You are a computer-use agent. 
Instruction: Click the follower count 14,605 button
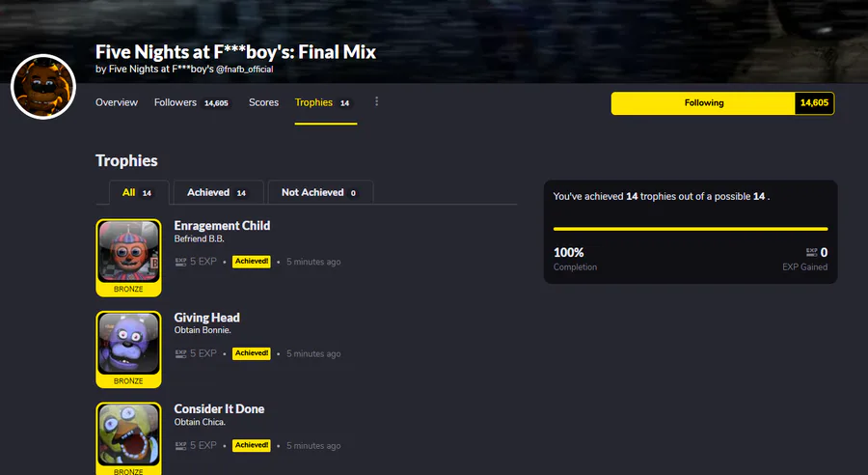pyautogui.click(x=815, y=103)
